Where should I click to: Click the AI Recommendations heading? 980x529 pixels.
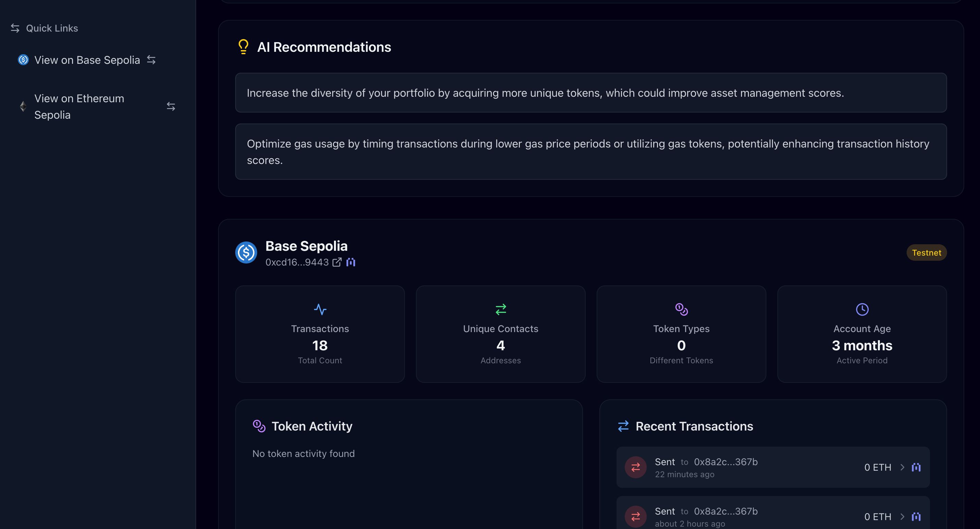324,47
